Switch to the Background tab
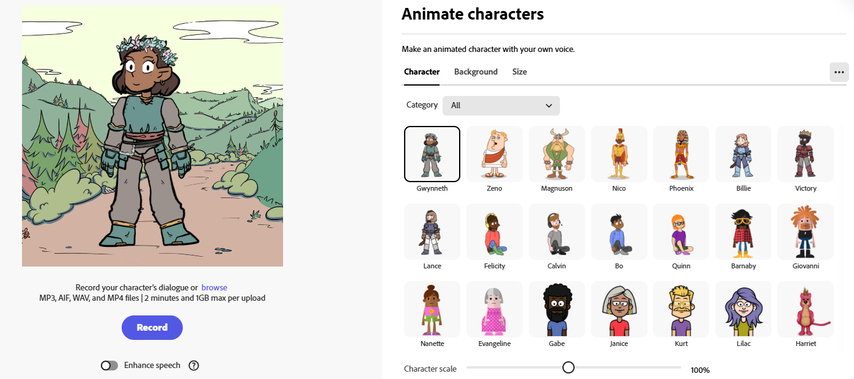This screenshot has height=379, width=854. click(x=475, y=72)
